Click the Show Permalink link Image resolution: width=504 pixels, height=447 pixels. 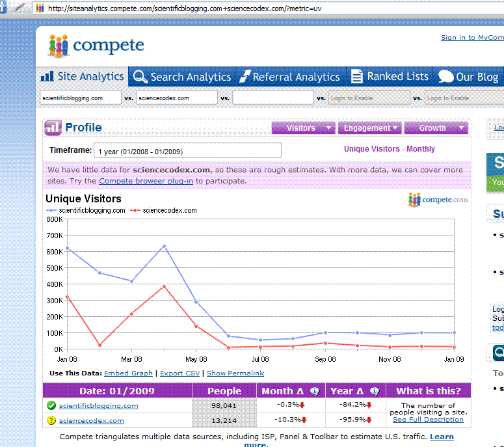tap(235, 373)
